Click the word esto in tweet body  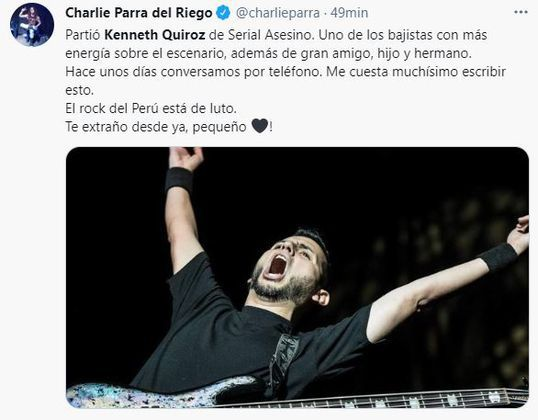79,90
